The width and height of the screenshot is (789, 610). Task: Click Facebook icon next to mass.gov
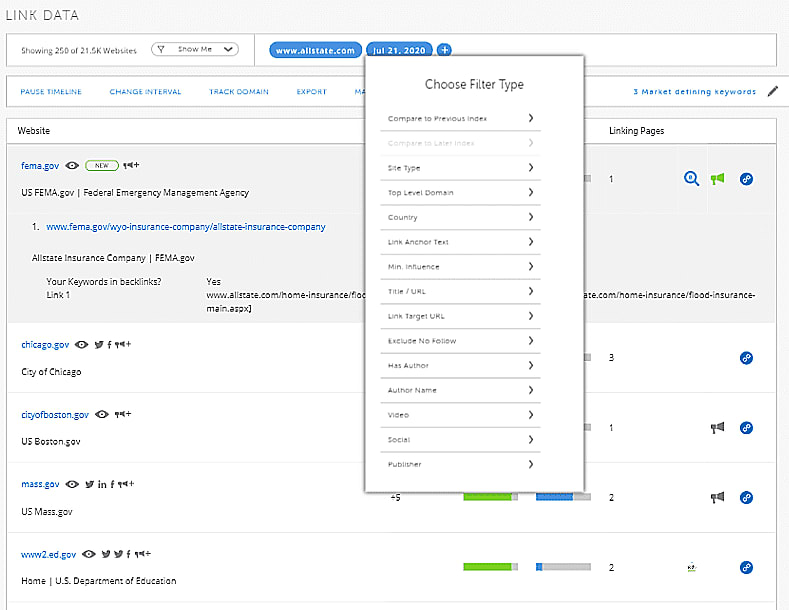112,484
